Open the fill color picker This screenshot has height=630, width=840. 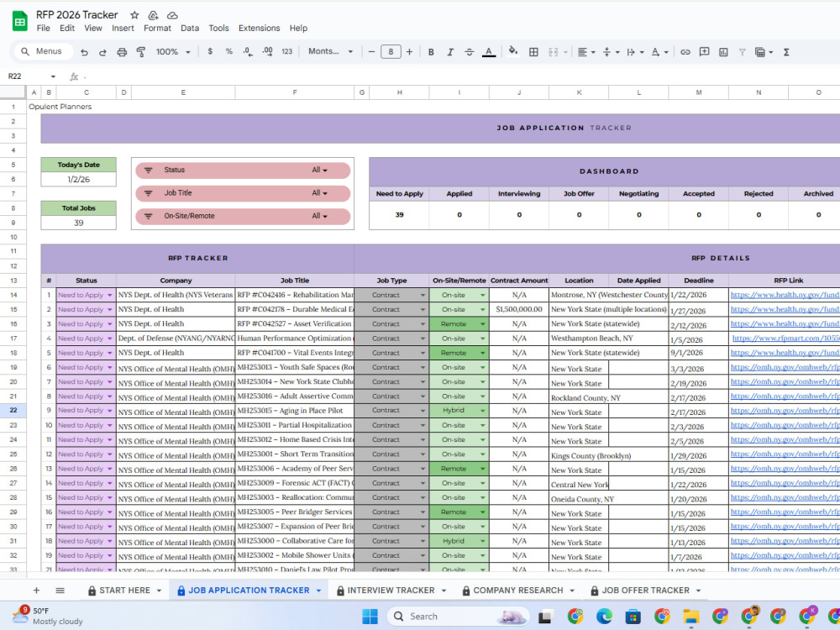(513, 51)
